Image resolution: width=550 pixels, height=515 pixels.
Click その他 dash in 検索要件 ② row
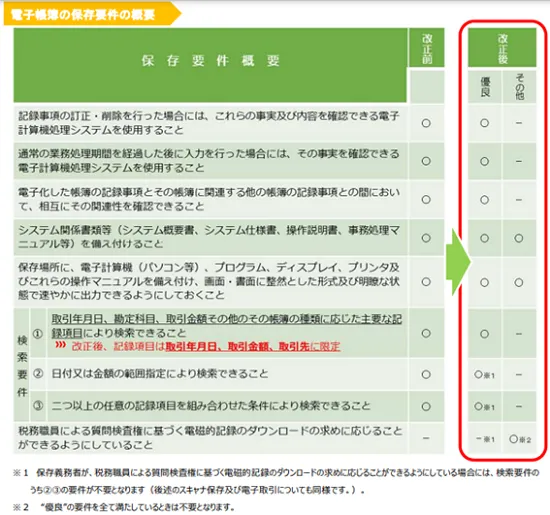tap(519, 375)
